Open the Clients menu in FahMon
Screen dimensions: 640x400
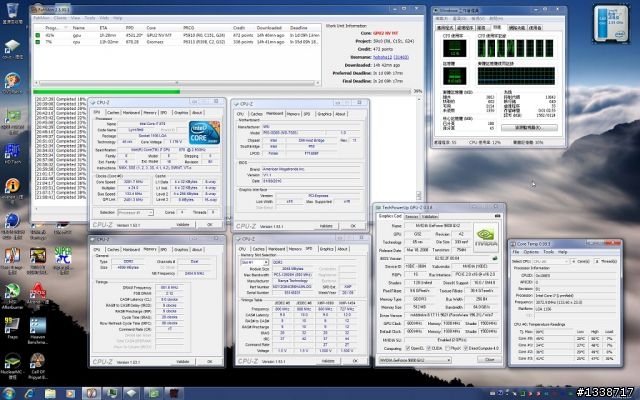click(60, 18)
